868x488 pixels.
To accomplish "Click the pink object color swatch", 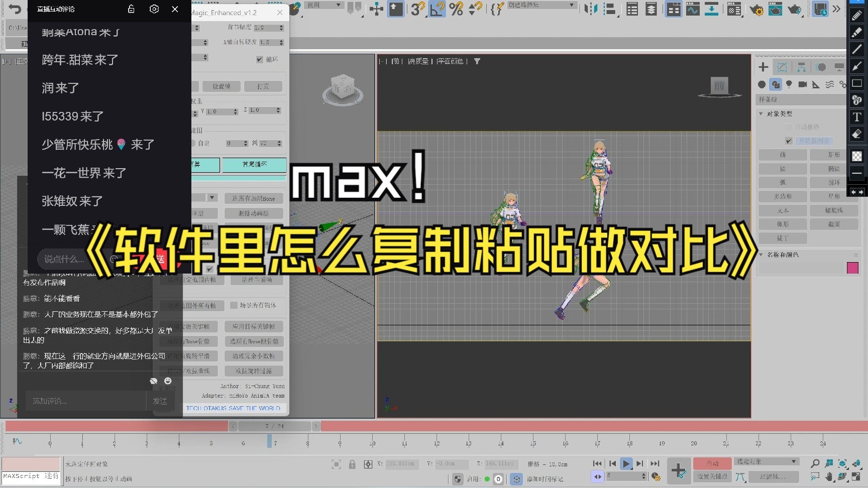I will click(852, 268).
